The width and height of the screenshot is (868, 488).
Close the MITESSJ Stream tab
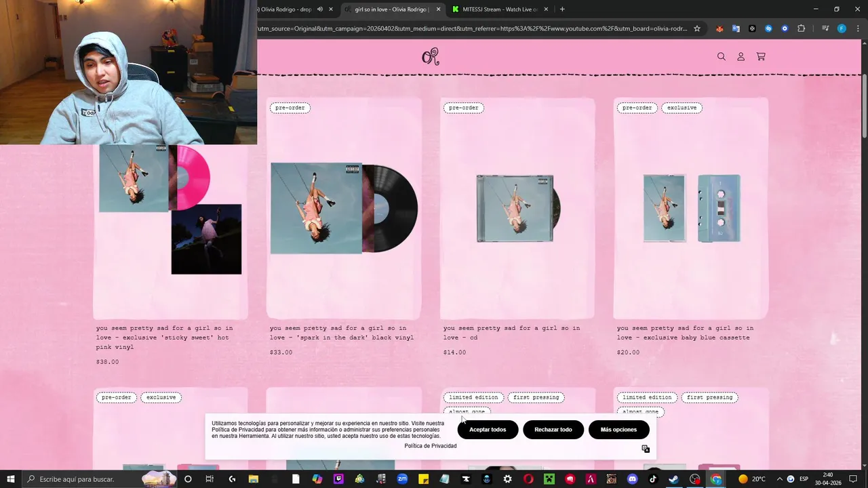tap(545, 9)
